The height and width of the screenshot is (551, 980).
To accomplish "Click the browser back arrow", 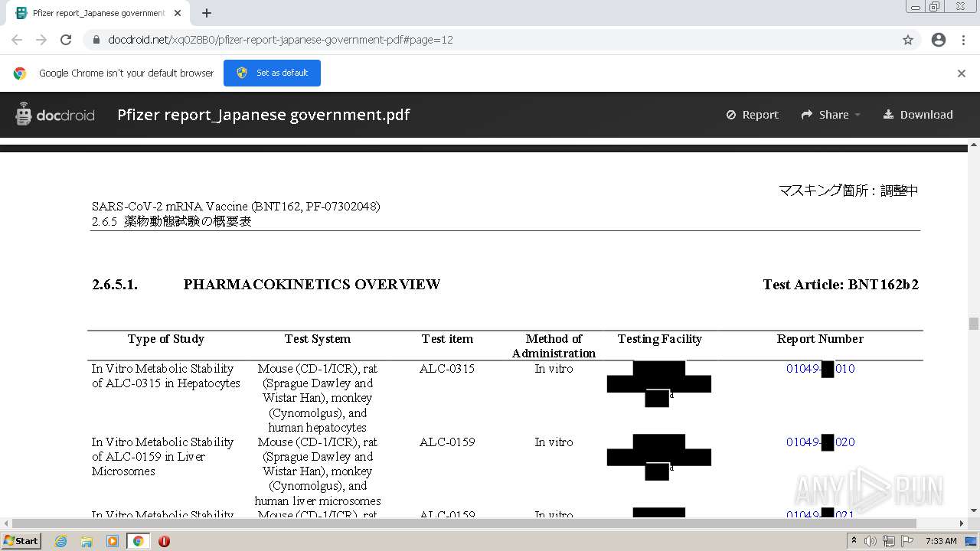I will click(17, 40).
